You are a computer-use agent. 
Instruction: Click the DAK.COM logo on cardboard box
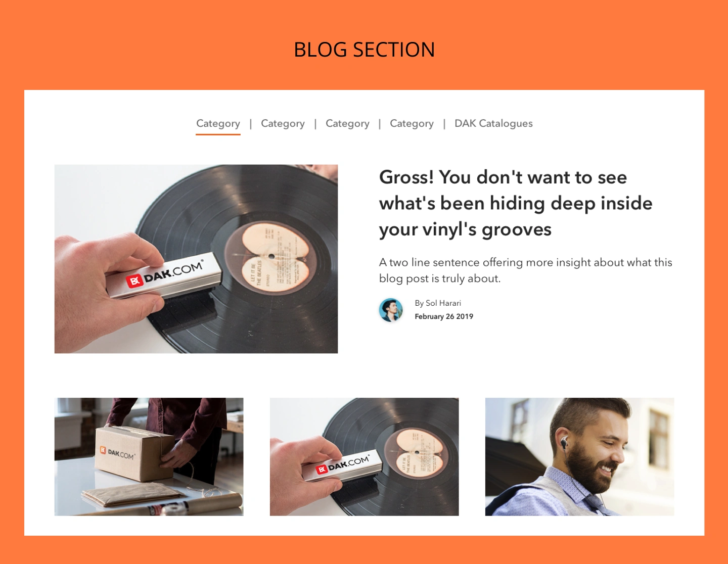click(117, 453)
